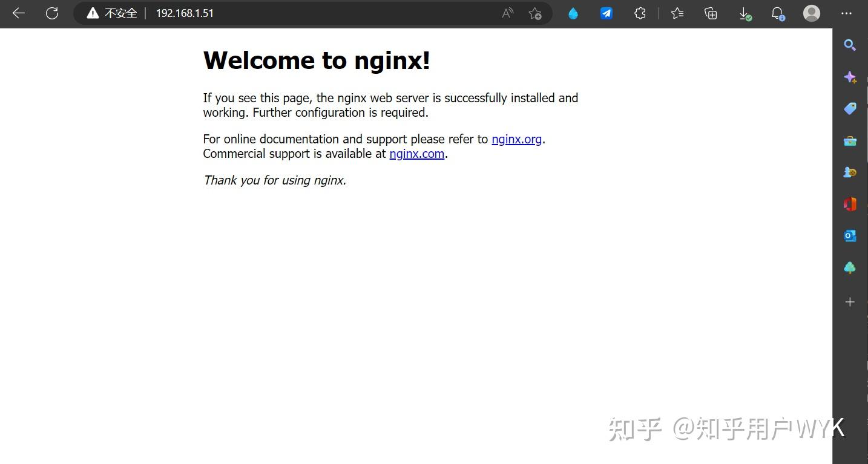The image size is (868, 464).
Task: Click the nginx.com commercial support link
Action: pyautogui.click(x=416, y=154)
